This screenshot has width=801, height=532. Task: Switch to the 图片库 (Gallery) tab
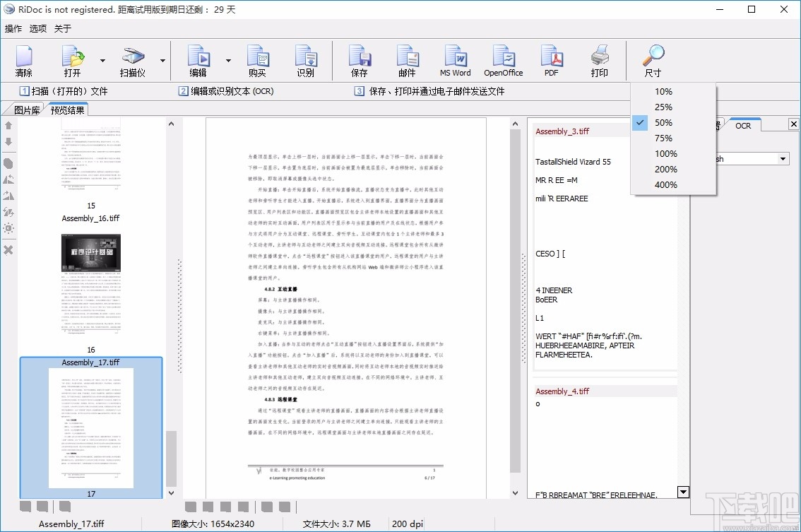27,110
